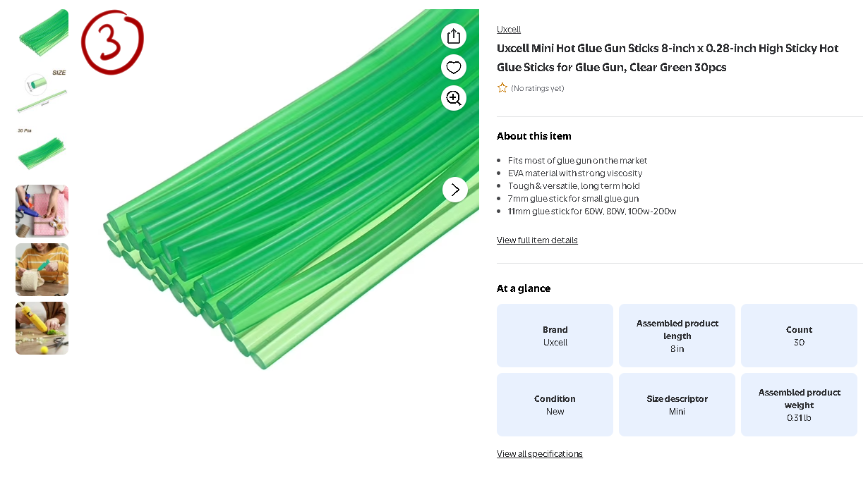
Task: Select the SIZE diagram thumbnail
Action: pos(42,94)
